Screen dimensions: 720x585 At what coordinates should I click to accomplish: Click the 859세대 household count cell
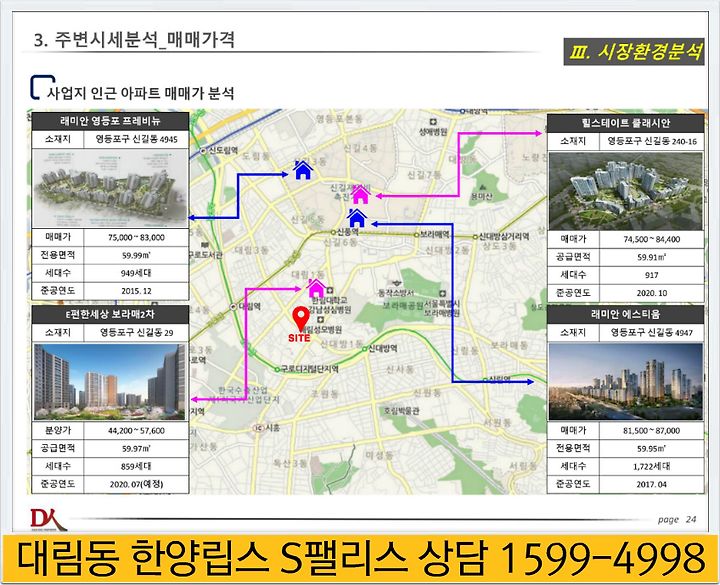point(136,466)
